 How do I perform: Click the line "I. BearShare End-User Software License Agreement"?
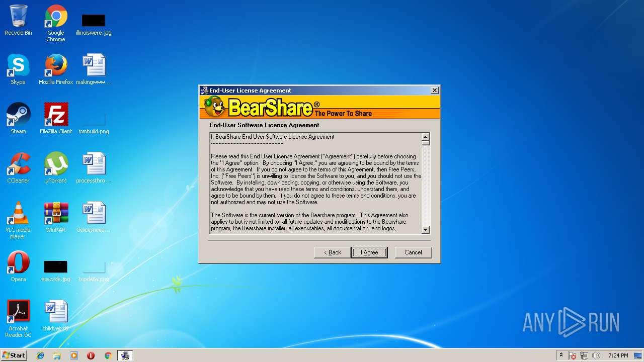[272, 137]
